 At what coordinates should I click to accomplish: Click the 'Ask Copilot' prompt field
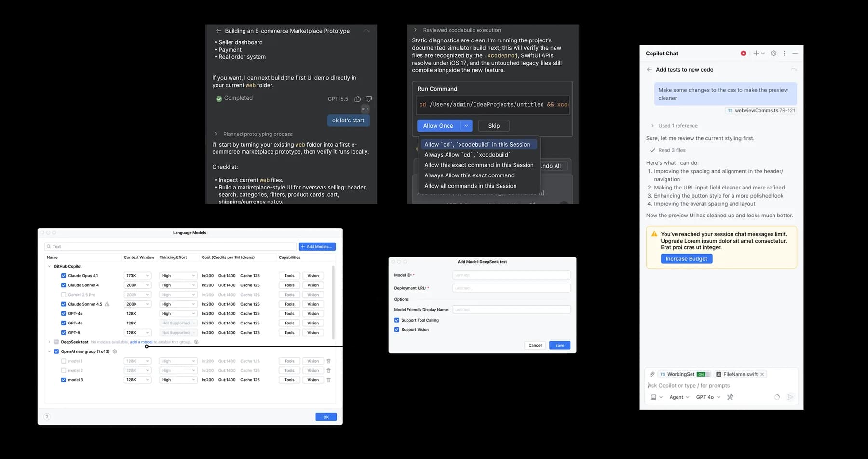click(721, 386)
